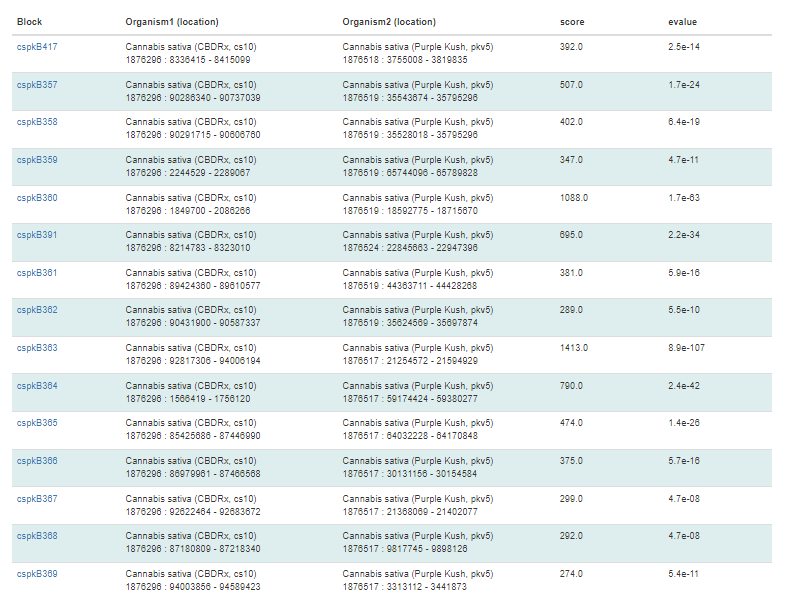Open the cspkB417 block link
This screenshot has height=591, width=805.
[x=37, y=47]
